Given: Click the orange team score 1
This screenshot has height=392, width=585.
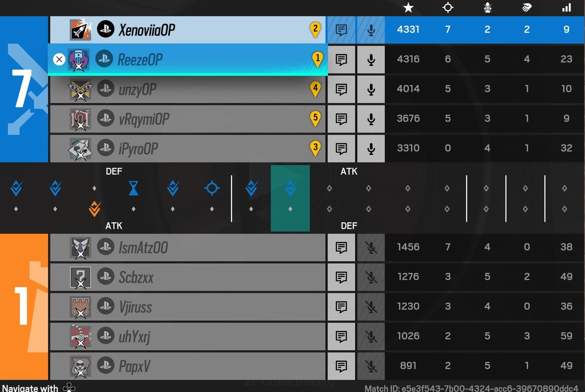Looking at the screenshot, I should (20, 306).
